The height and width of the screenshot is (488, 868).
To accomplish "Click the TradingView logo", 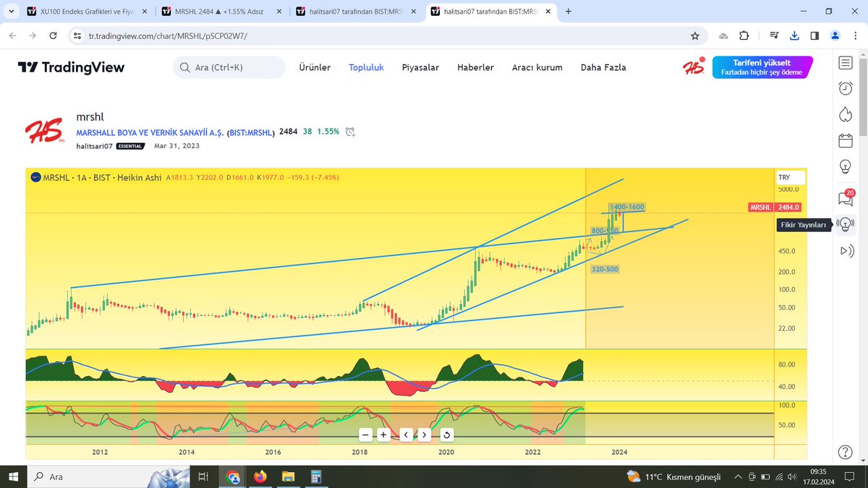I will [x=71, y=67].
